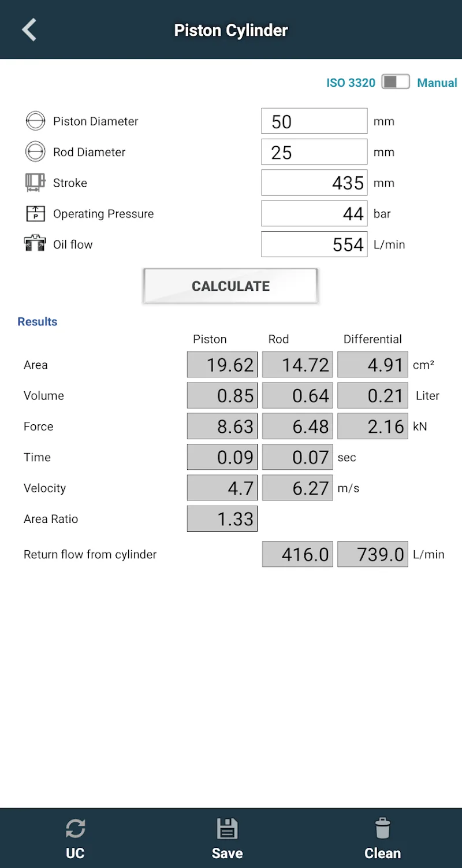
Task: Click the Piston Diameter icon
Action: click(x=35, y=121)
